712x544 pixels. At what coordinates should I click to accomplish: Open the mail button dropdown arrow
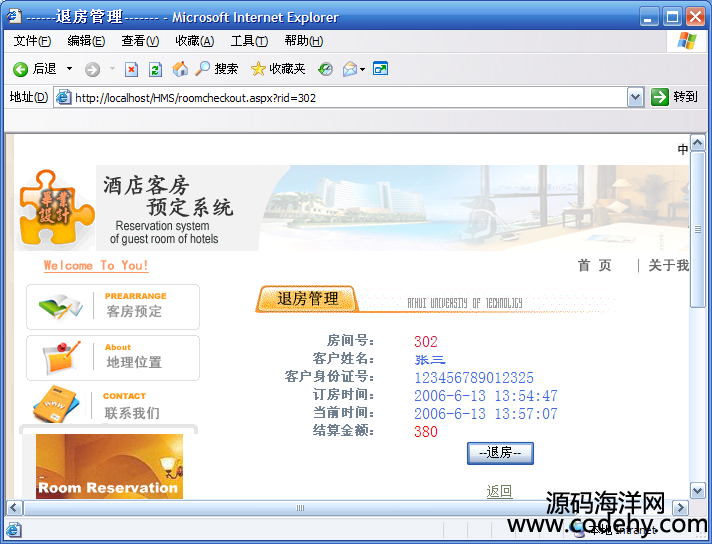(x=362, y=69)
